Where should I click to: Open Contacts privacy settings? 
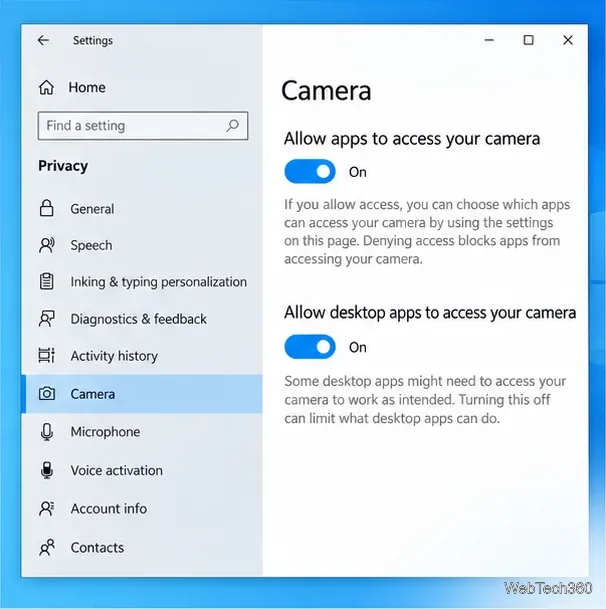pyautogui.click(x=97, y=548)
